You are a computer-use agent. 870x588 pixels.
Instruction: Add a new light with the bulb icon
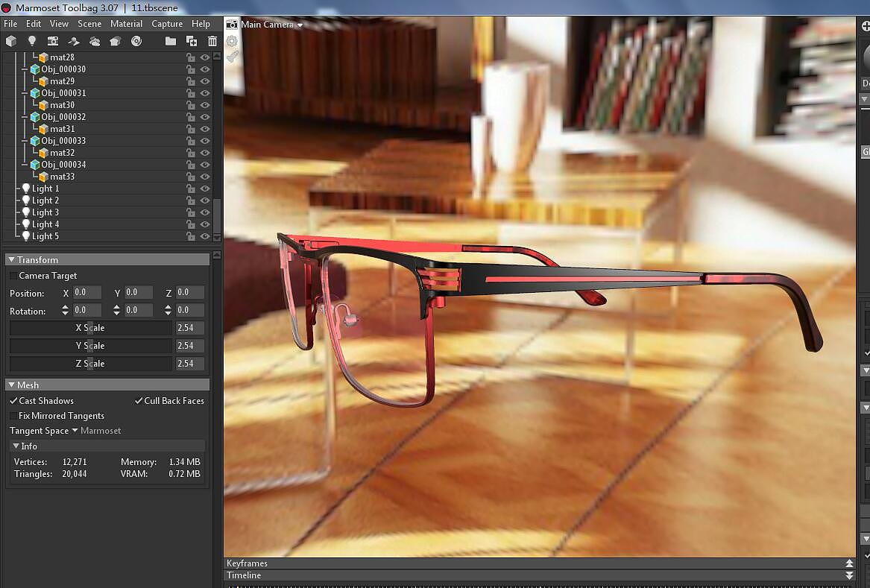pos(31,41)
